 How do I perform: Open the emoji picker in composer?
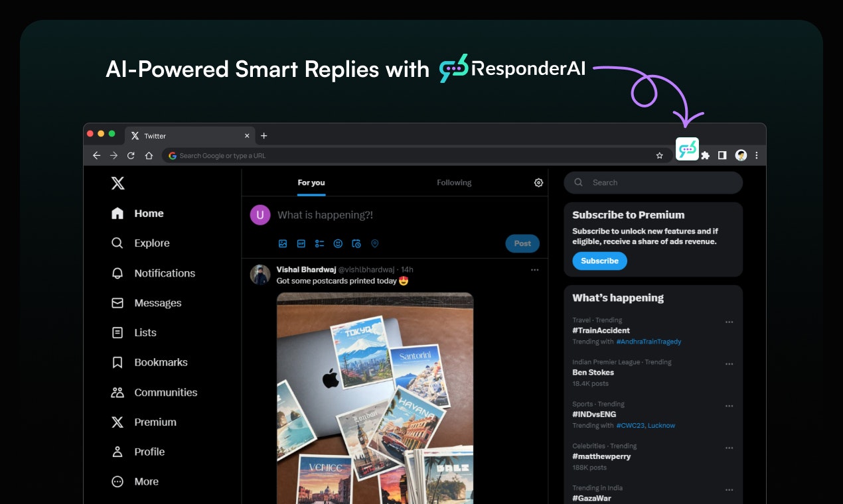coord(338,244)
